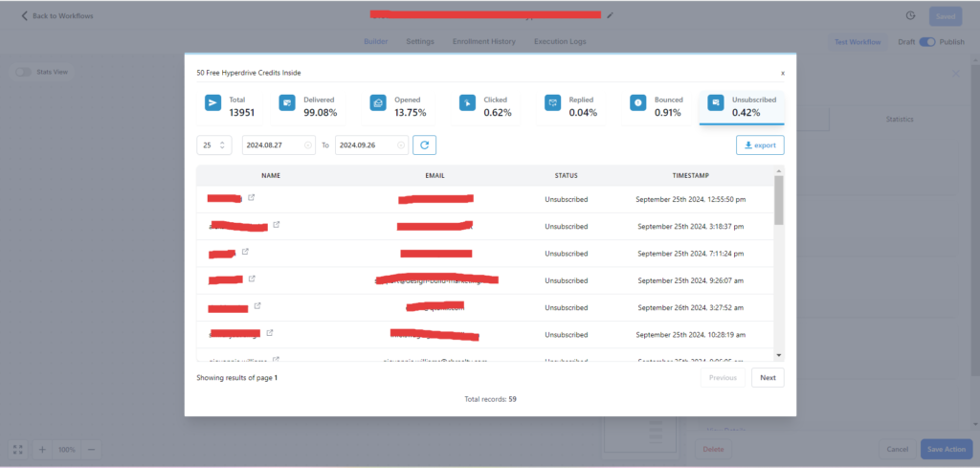Screen dimensions: 980x468
Task: Click the STATUS column header
Action: coord(567,175)
